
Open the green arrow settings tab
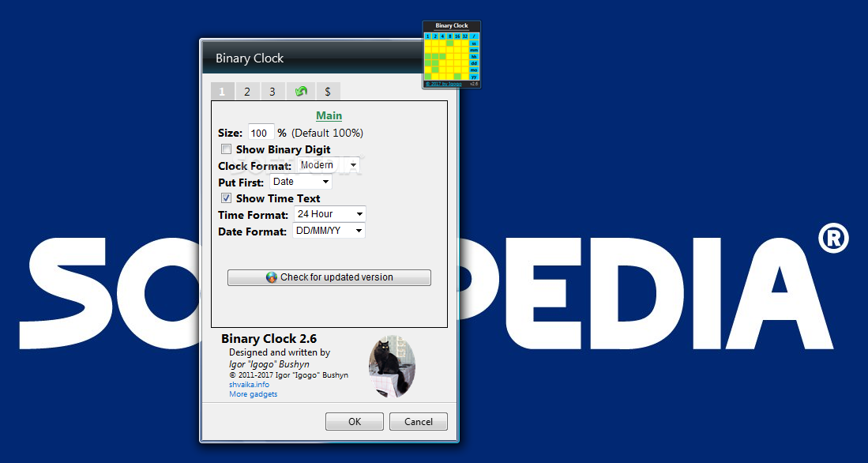(x=301, y=92)
